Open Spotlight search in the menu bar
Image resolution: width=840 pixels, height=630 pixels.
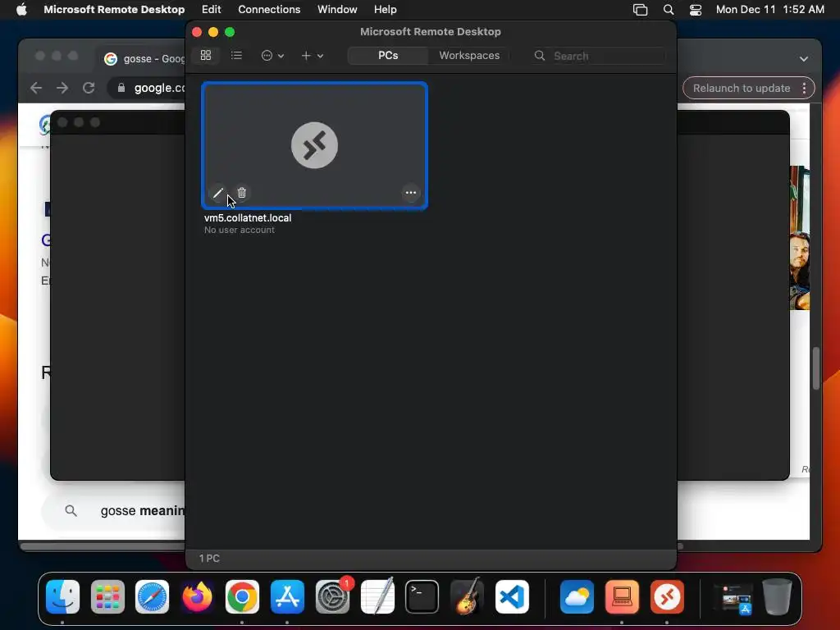[x=668, y=10]
